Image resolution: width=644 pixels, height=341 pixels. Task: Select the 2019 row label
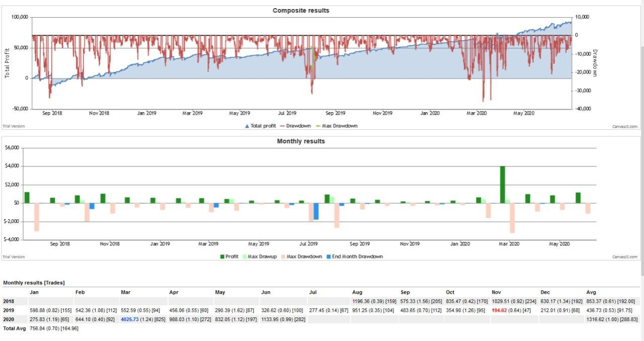click(x=9, y=310)
